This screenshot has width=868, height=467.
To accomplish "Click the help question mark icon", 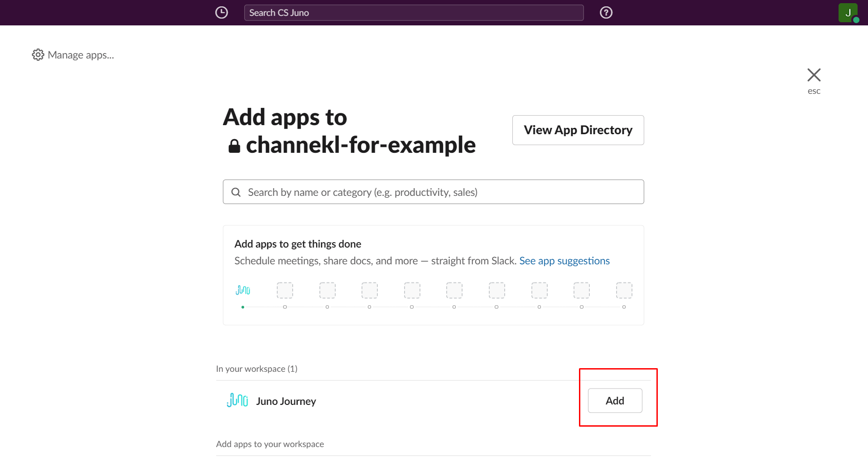I will [x=606, y=13].
